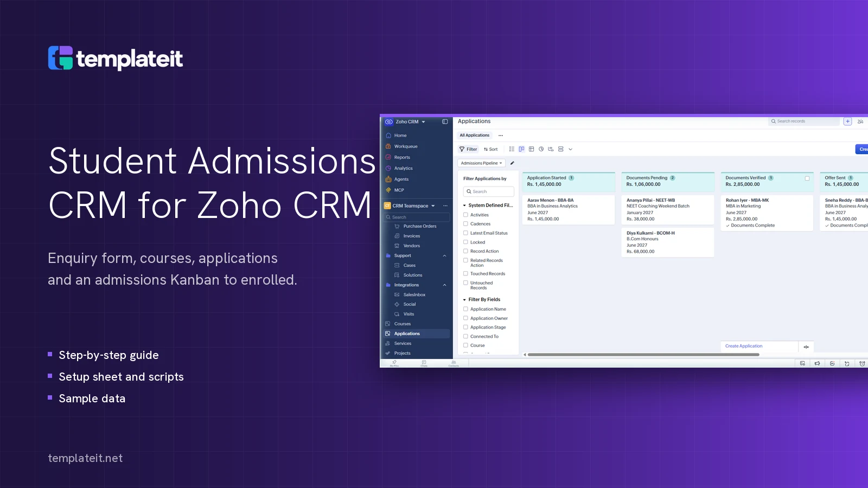The height and width of the screenshot is (488, 868).
Task: Expand more view options chevron in toolbar
Action: coord(570,149)
